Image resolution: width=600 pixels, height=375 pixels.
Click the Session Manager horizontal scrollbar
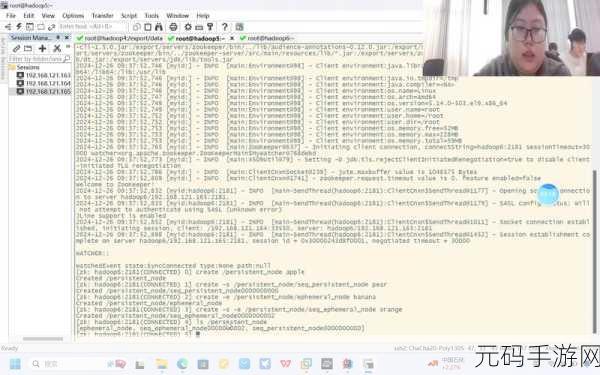point(43,339)
